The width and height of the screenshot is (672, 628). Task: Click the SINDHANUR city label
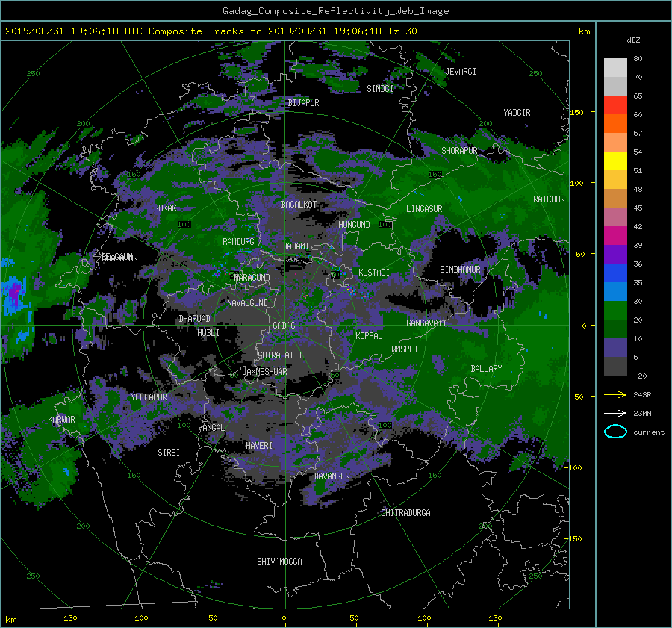(460, 270)
